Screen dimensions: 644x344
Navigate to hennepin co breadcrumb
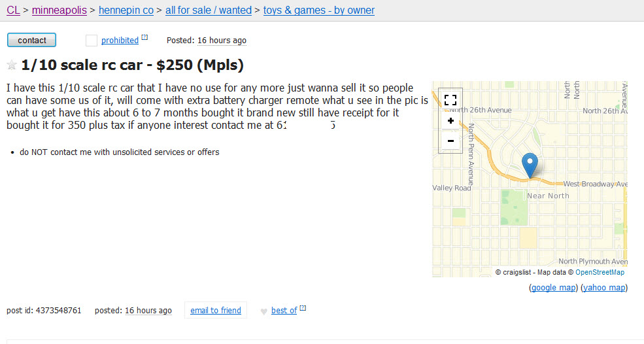(x=126, y=10)
